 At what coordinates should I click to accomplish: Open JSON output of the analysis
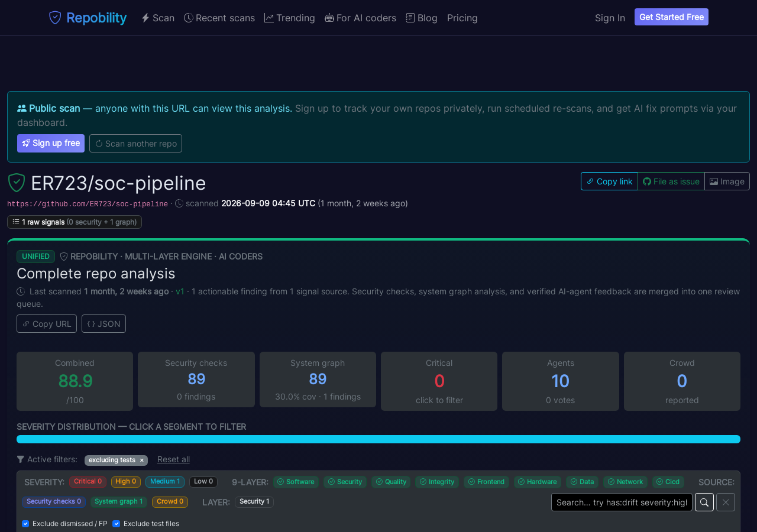pos(103,324)
